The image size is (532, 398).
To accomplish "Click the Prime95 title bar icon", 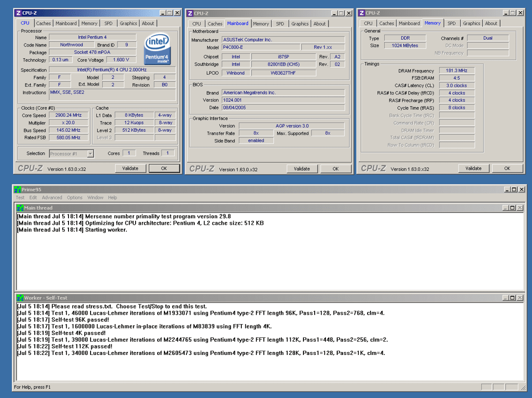I will click(18, 189).
